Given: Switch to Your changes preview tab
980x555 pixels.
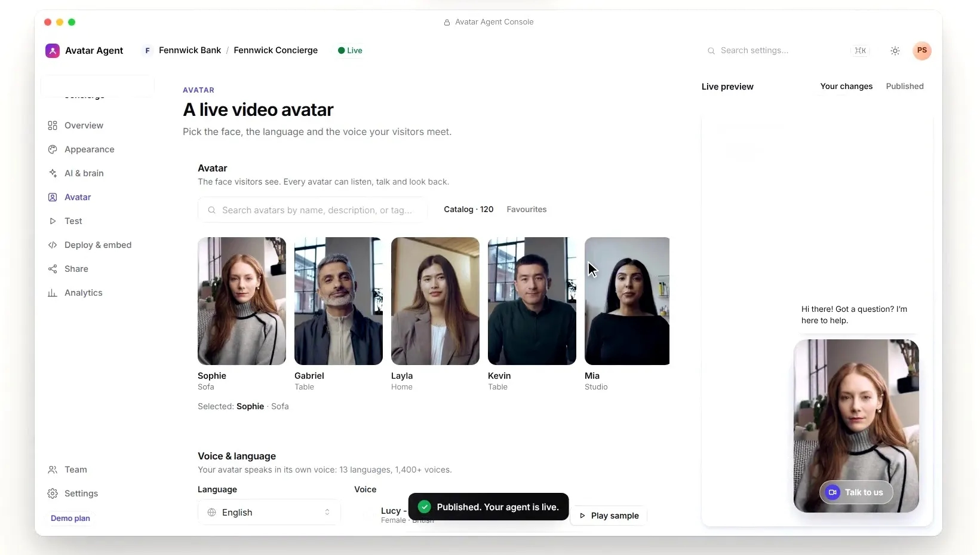Looking at the screenshot, I should (846, 87).
